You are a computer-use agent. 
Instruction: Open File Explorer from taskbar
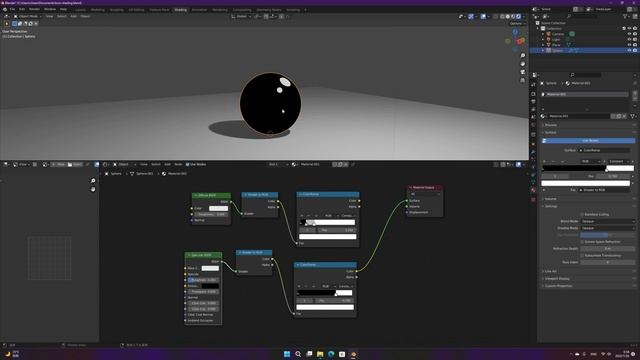320,354
